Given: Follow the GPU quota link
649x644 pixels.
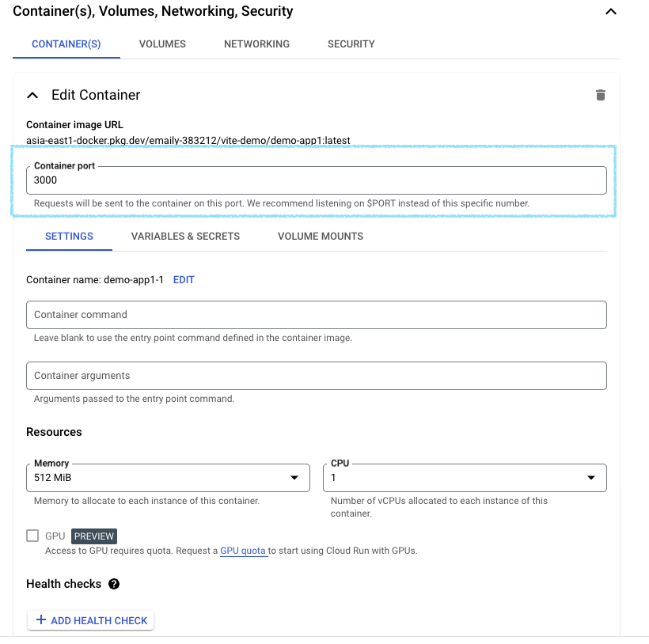Looking at the screenshot, I should coord(242,551).
